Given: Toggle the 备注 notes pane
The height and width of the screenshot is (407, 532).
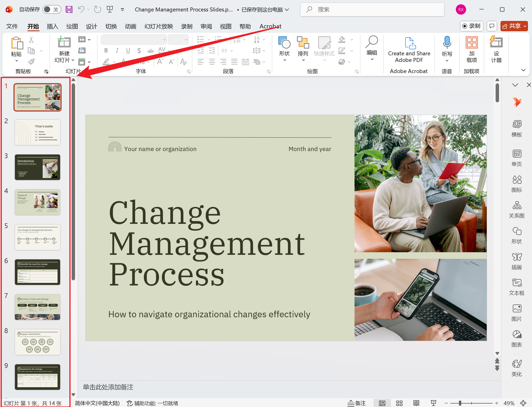Looking at the screenshot, I should [x=356, y=403].
